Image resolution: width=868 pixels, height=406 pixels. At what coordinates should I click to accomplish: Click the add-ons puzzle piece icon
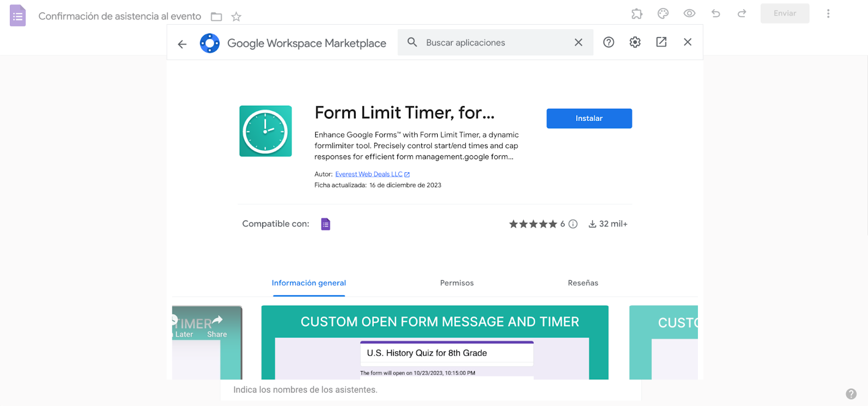[x=636, y=14]
